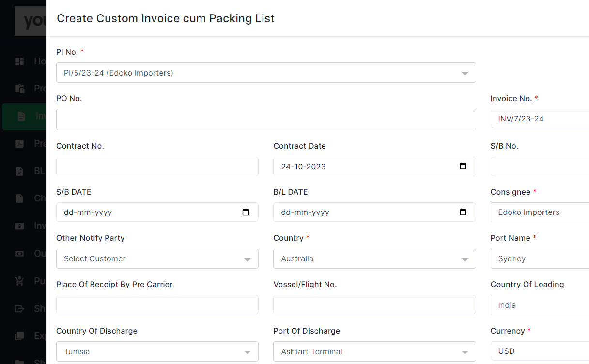Image resolution: width=589 pixels, height=364 pixels.
Task: Expand the Country dropdown showing Australia
Action: (374, 258)
